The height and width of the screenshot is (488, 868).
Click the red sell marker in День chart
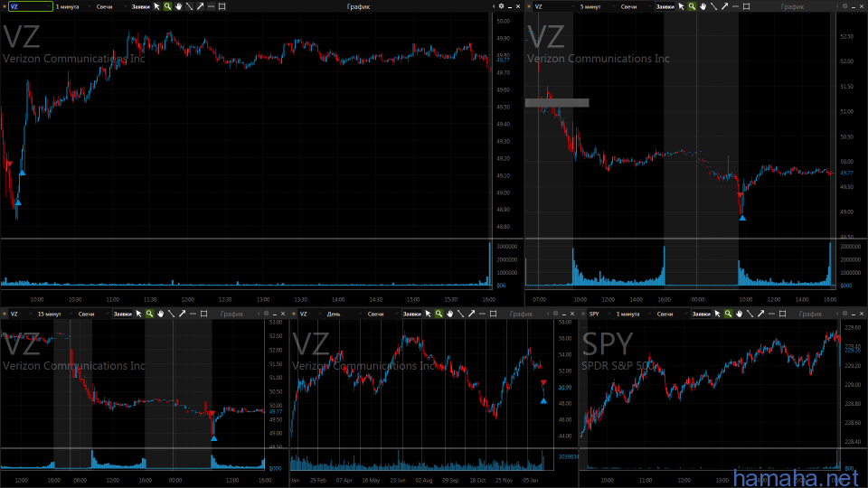[x=543, y=383]
